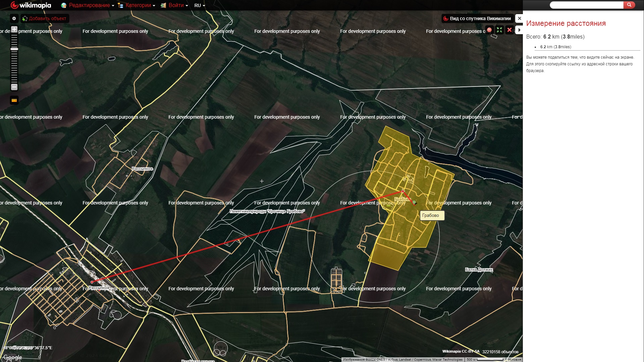Click the Всего: 6.2 km total distance text
The height and width of the screenshot is (362, 644).
[555, 37]
